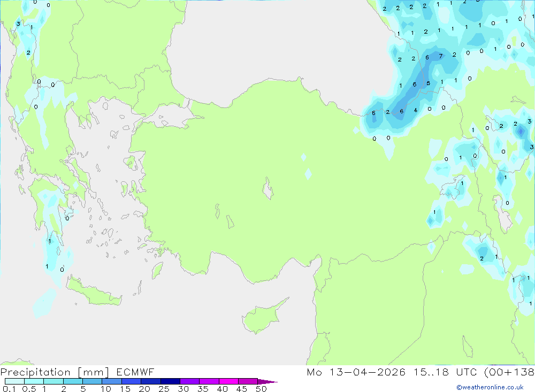Click the '50' legend scale label
This screenshot has width=535, height=392.
261,389
